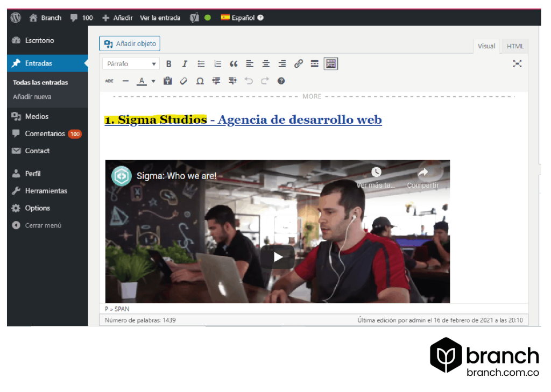Open Comentarios from the sidebar menu
The image size is (551, 392).
click(45, 133)
